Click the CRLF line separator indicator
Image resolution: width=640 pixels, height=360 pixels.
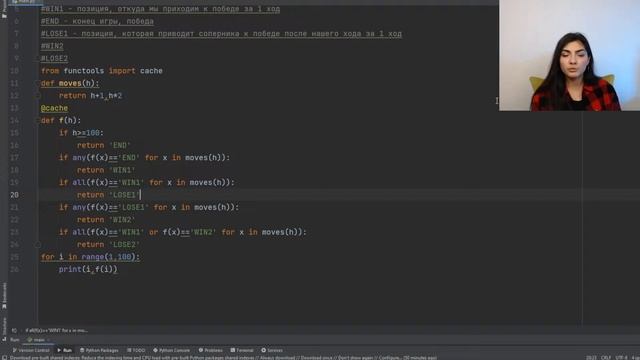(x=606, y=358)
